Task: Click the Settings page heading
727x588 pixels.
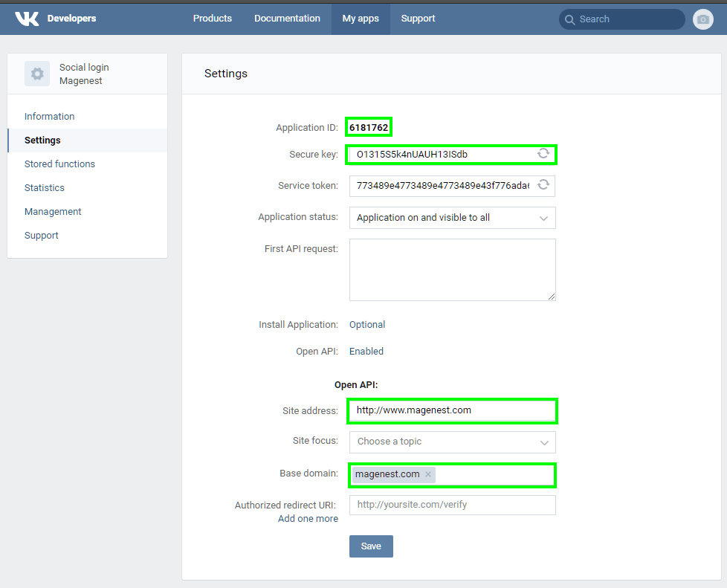Action: pyautogui.click(x=226, y=74)
